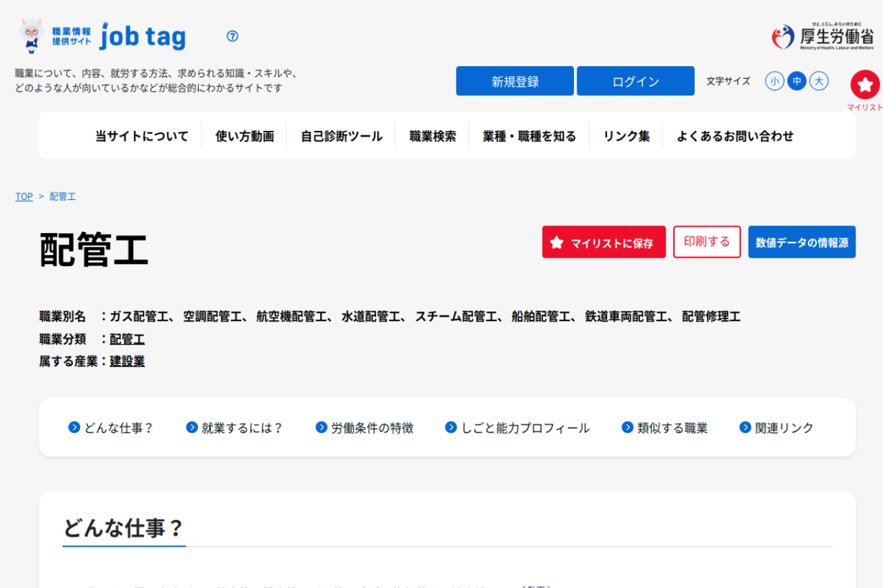Click 配管工 in the breadcrumb trail
The image size is (883, 588).
63,196
